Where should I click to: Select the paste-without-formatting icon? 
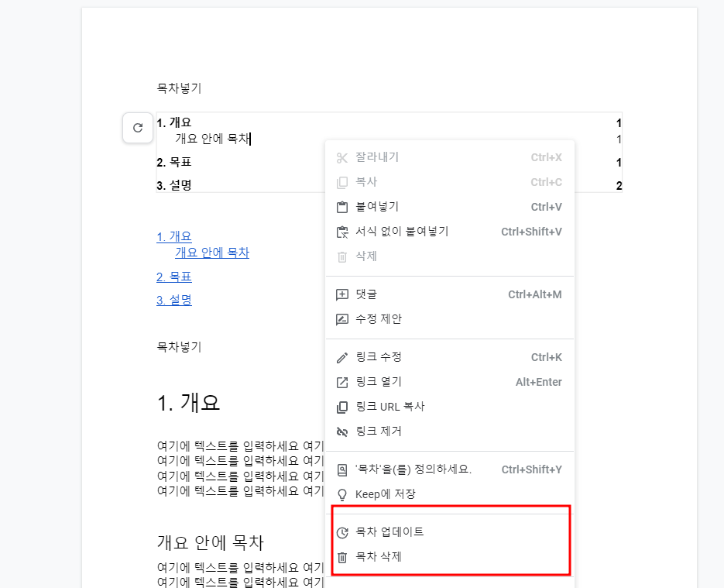[x=341, y=231]
